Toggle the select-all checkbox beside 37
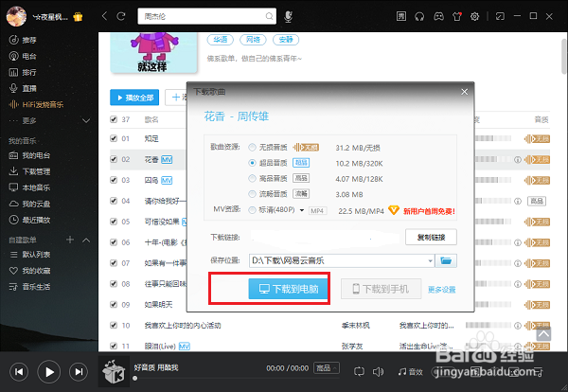This screenshot has height=392, width=568. 114,119
